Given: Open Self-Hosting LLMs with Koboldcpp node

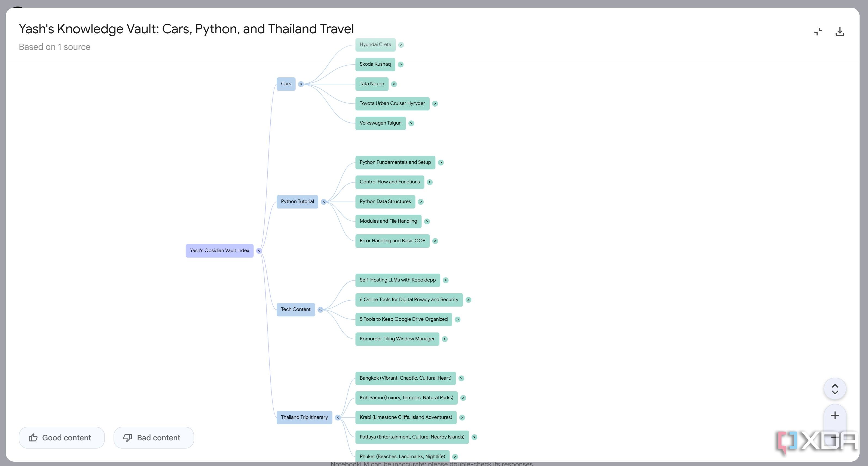Looking at the screenshot, I should click(x=398, y=280).
